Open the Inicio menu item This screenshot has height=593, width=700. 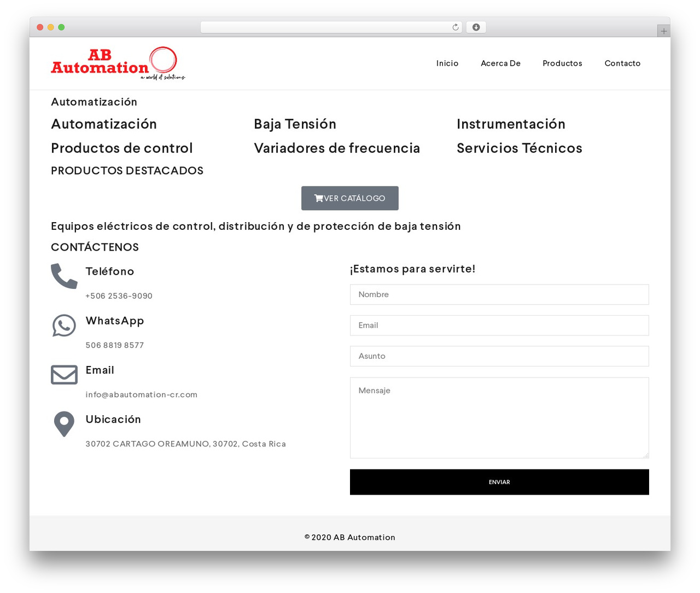(x=447, y=63)
